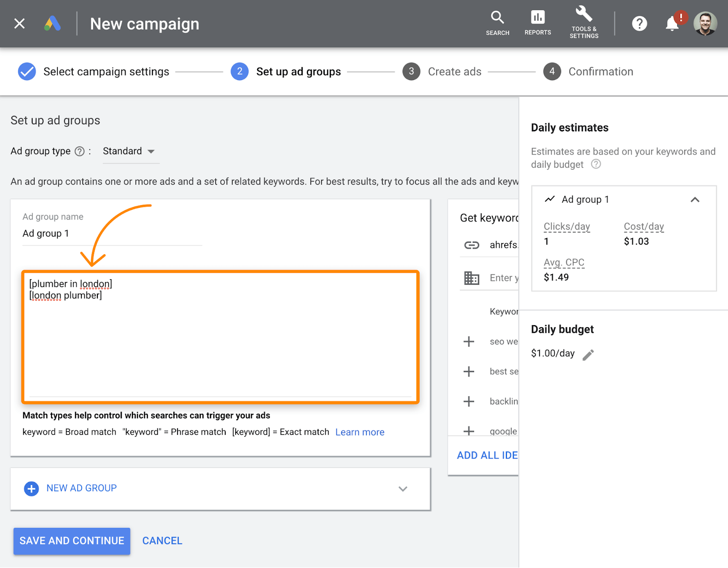Click the Help question mark icon
This screenshot has height=568, width=728.
point(639,24)
